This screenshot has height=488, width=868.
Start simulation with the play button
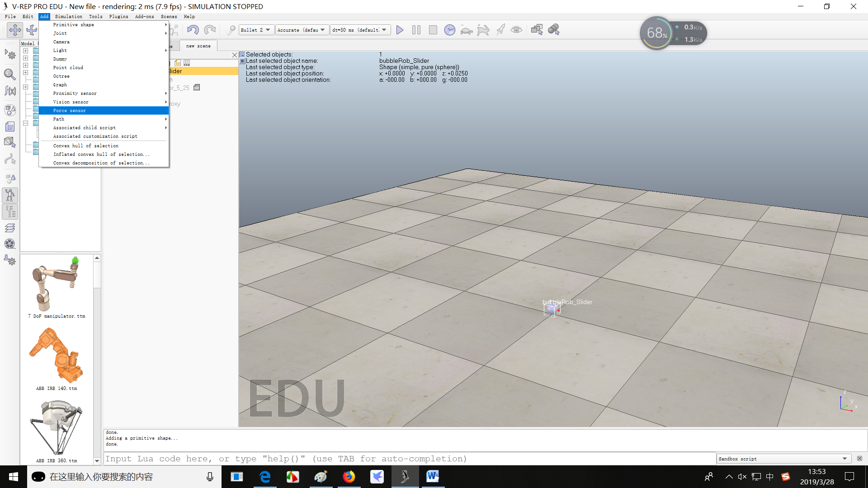[400, 30]
